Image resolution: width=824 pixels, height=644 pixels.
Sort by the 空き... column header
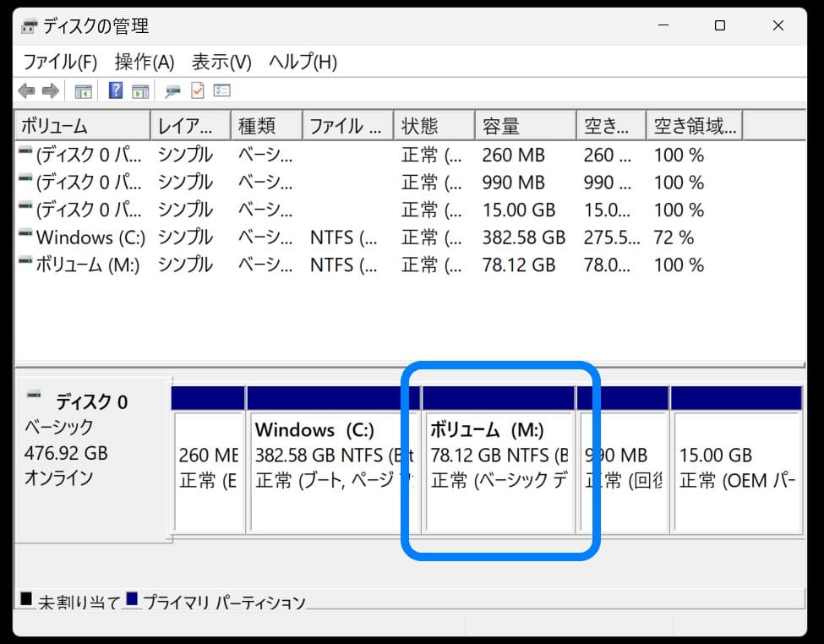pyautogui.click(x=612, y=126)
